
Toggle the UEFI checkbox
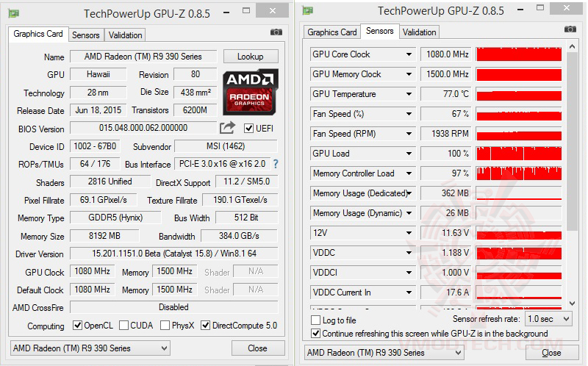click(248, 129)
